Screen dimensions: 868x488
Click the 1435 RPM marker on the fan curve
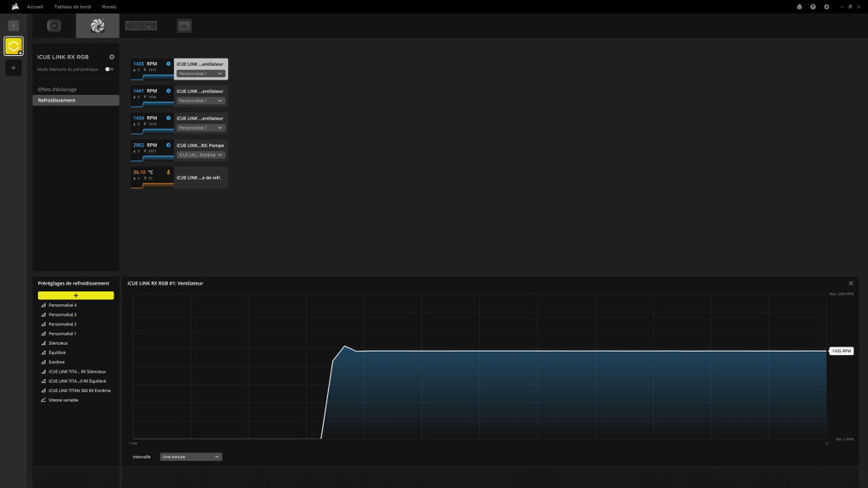(x=840, y=350)
